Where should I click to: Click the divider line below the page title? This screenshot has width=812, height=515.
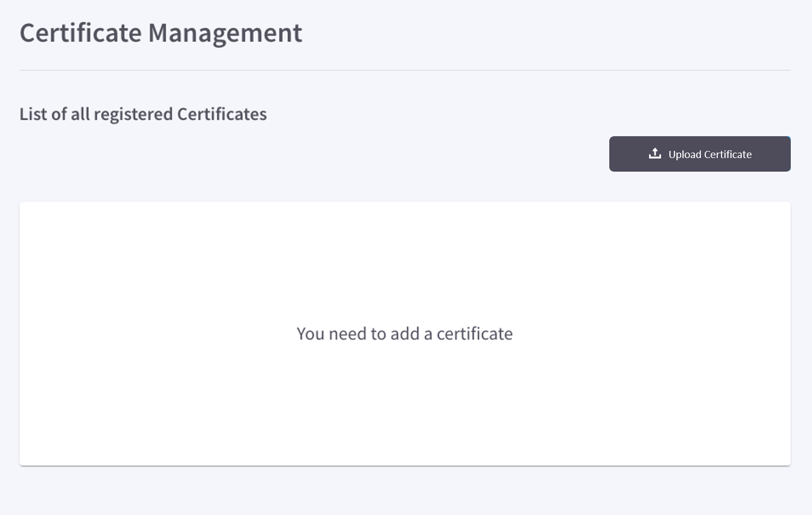[405, 70]
